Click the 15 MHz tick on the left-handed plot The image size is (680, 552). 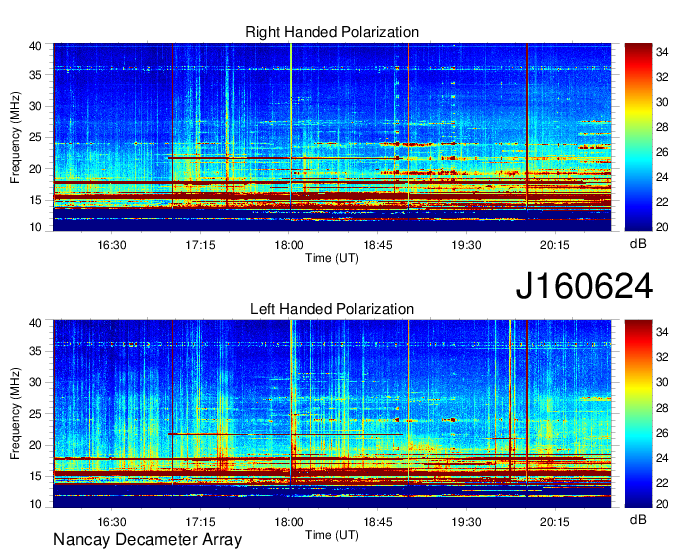coord(36,476)
